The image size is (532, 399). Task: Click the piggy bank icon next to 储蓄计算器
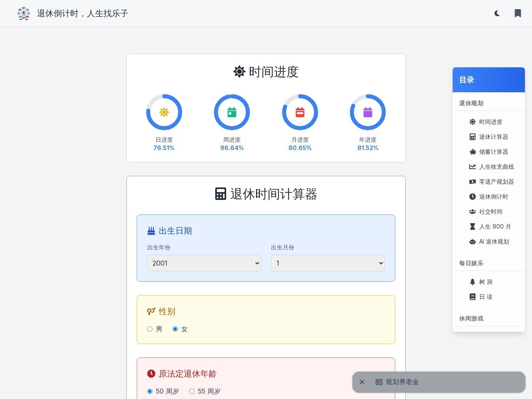[x=473, y=152]
